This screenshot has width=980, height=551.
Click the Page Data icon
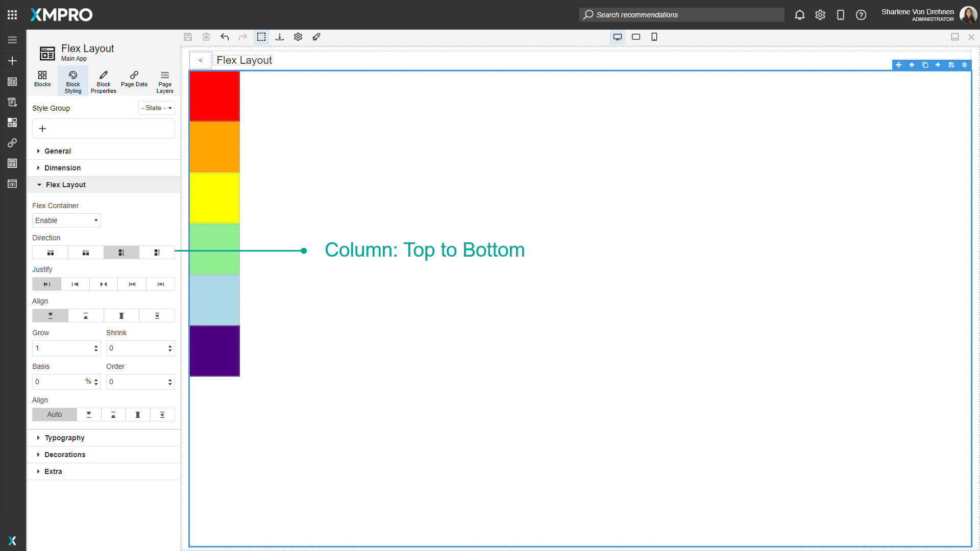point(134,80)
